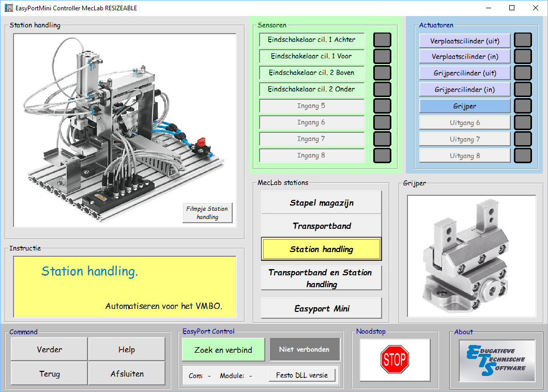The height and width of the screenshot is (392, 548).
Task: Click the indicator lamp beside Uitgang 8
Action: pyautogui.click(x=523, y=155)
